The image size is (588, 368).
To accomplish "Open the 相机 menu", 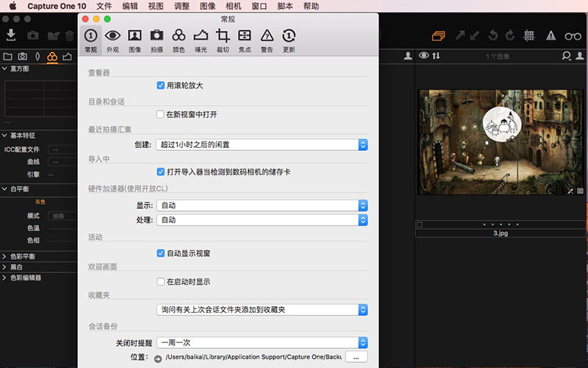I will [233, 6].
